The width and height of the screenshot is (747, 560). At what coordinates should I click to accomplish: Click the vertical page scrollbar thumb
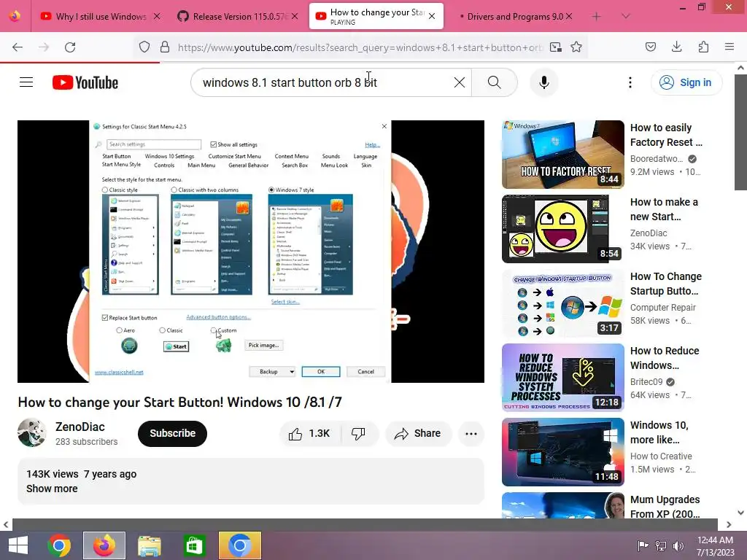pyautogui.click(x=740, y=133)
